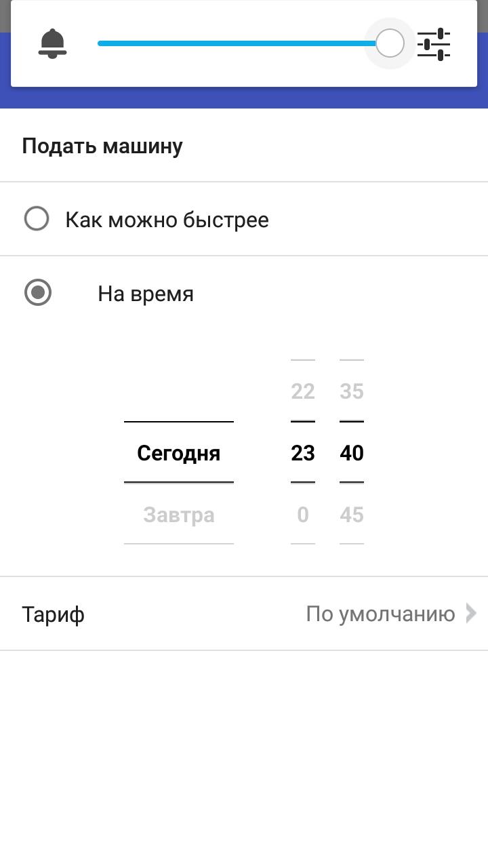Screen dimensions: 488x868
Task: Select the 'На время' radio button
Action: coord(38,293)
